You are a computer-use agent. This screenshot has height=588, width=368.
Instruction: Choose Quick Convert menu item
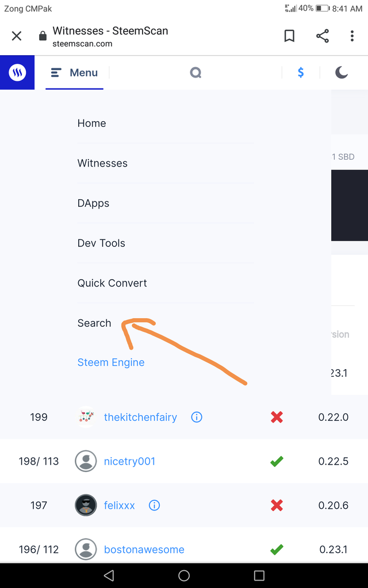click(x=112, y=283)
